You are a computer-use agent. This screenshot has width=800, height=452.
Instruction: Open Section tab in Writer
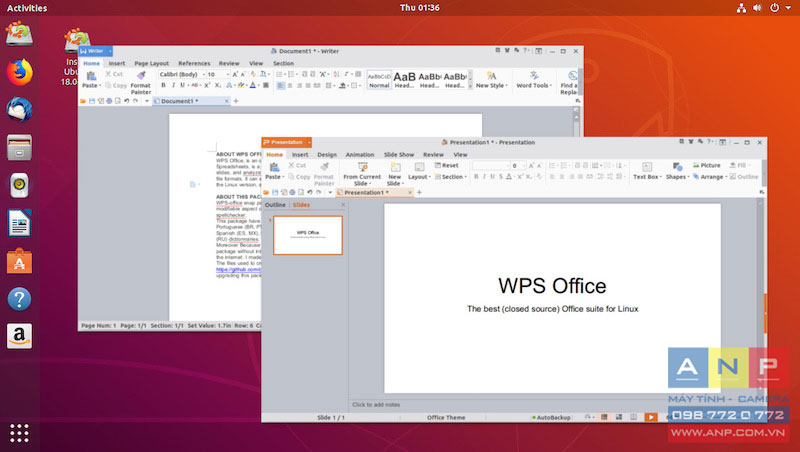[283, 63]
